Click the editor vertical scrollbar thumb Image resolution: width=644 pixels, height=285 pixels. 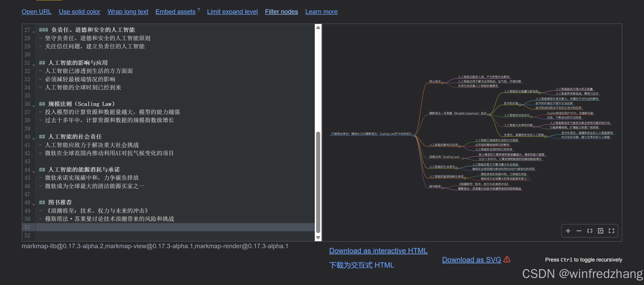click(x=318, y=182)
